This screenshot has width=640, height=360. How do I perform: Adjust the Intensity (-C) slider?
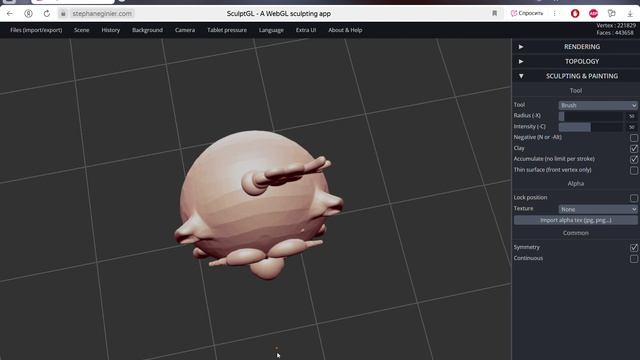590,127
